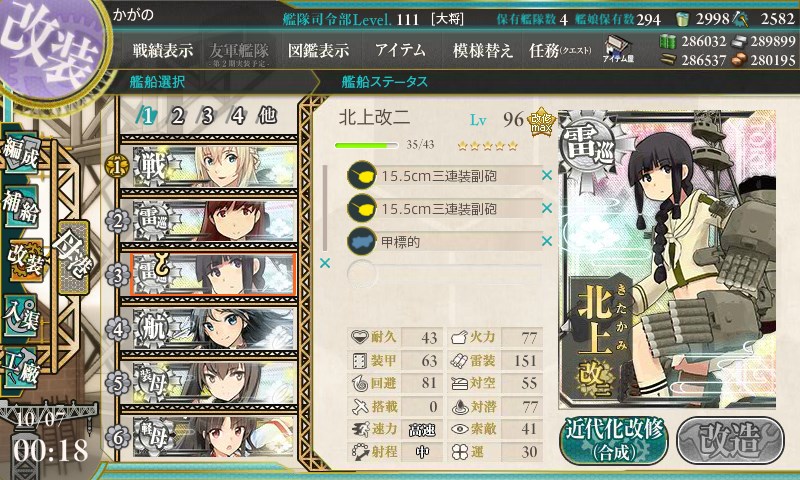Open 任務 (クエスト) menu
800x480 pixels.
tap(560, 50)
